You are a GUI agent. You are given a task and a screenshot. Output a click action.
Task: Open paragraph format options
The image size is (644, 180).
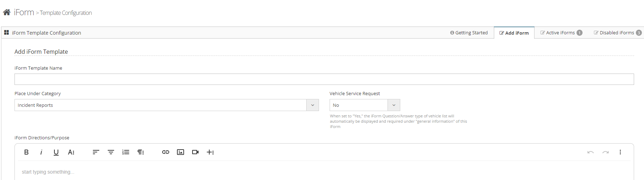(x=141, y=152)
